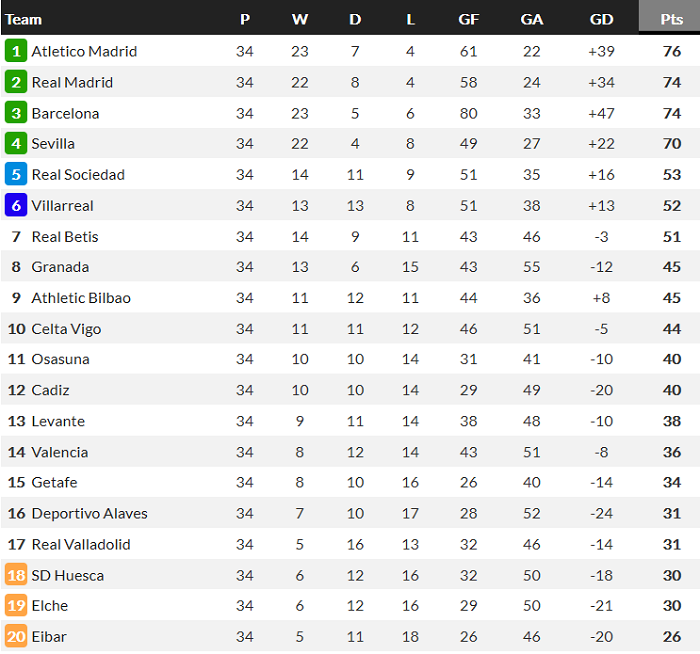Image resolution: width=700 pixels, height=654 pixels.
Task: Open the Deportivo Alaves team link
Action: [89, 514]
